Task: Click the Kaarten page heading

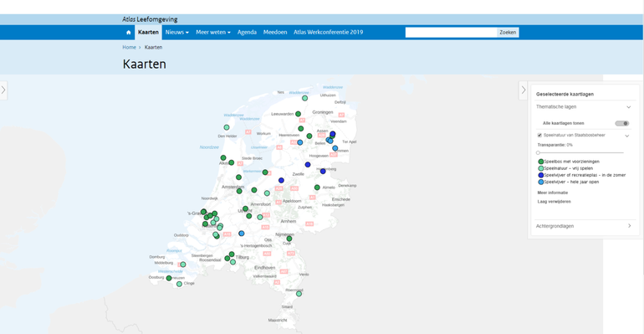Action: click(144, 64)
